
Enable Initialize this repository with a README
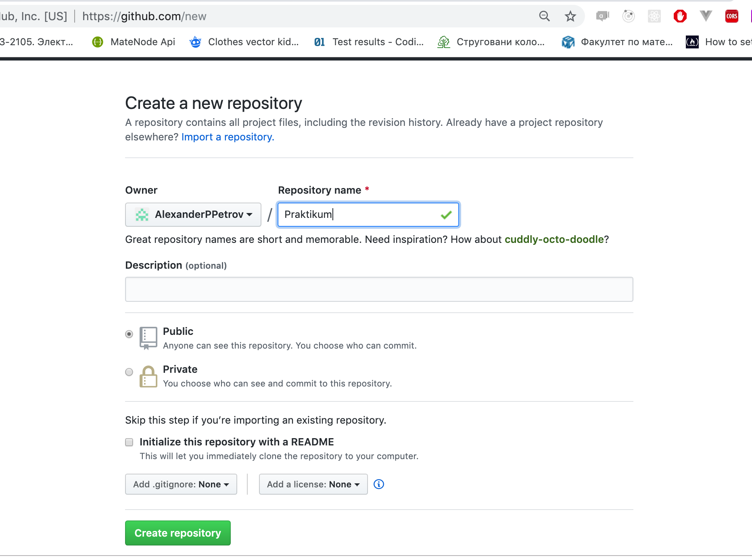coord(129,442)
